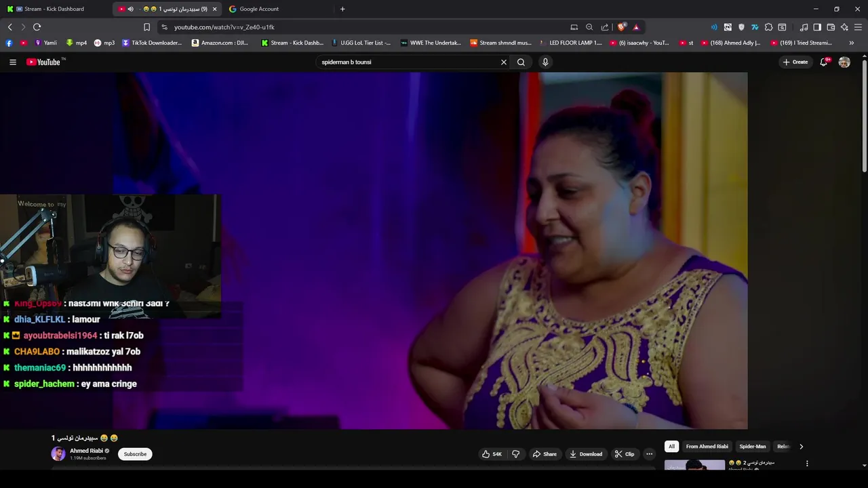
Task: Show more filter chips with right arrow
Action: pyautogui.click(x=801, y=447)
